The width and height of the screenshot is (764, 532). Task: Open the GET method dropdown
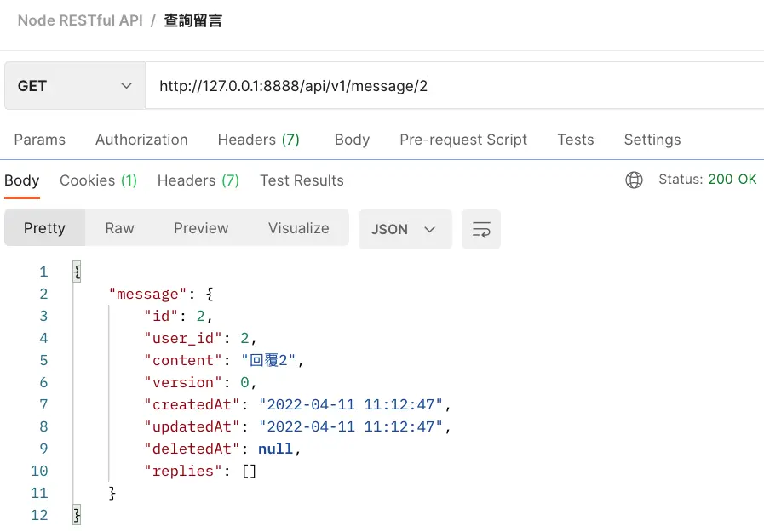tap(74, 86)
